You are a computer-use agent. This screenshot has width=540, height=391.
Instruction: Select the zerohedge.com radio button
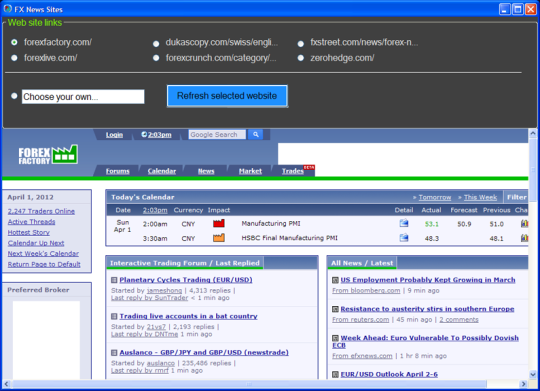pyautogui.click(x=301, y=58)
